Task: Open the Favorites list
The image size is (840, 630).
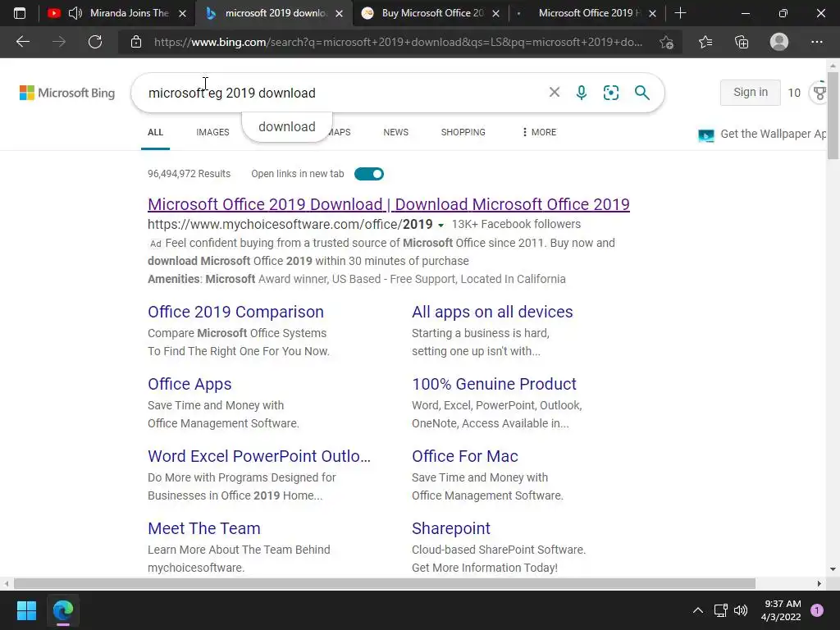Action: [x=705, y=42]
